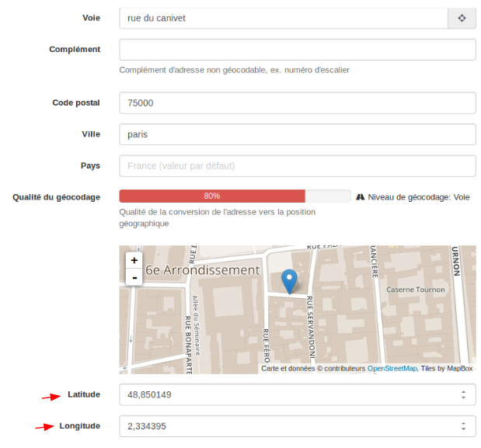Click into the Complément input field
The width and height of the screenshot is (481, 448).
coord(297,50)
